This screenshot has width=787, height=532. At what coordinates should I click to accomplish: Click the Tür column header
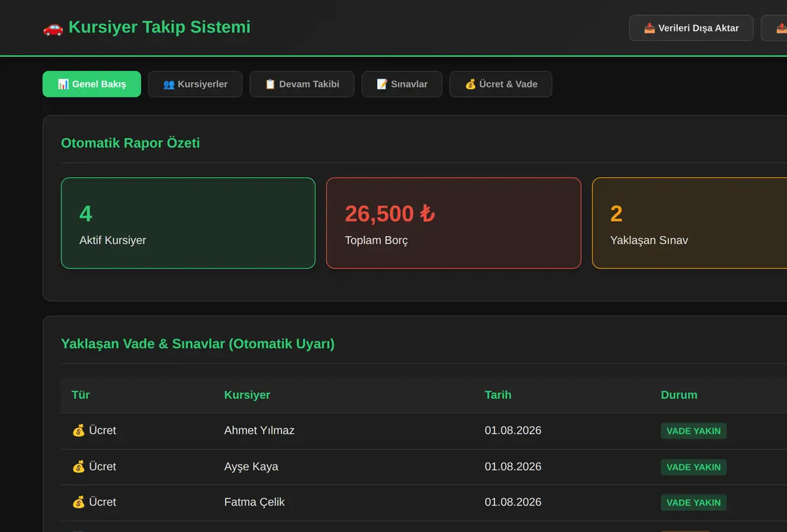pyautogui.click(x=81, y=395)
